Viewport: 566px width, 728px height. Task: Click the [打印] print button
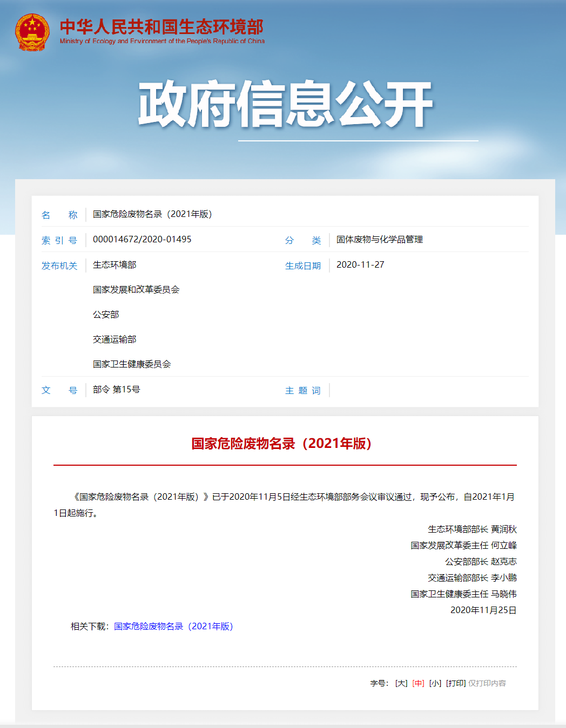click(456, 683)
